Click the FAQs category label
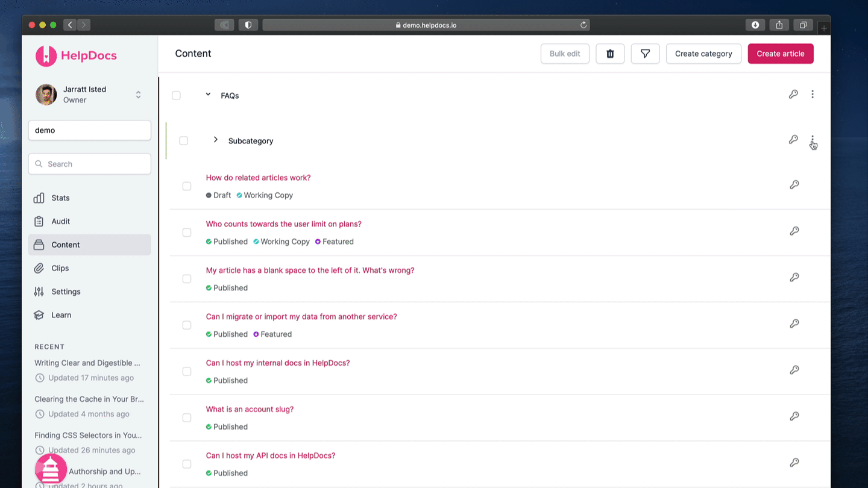This screenshot has height=488, width=868. pyautogui.click(x=230, y=96)
